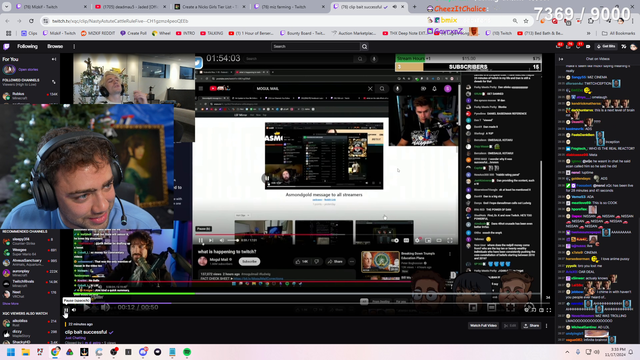Open the Browse page
The image size is (640, 360).
click(x=55, y=47)
